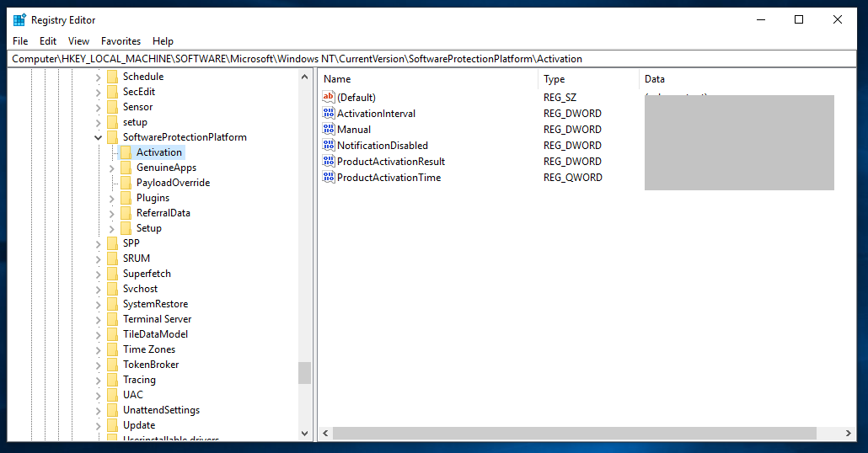
Task: Click the ProductActivationResult DWORD icon
Action: click(329, 161)
